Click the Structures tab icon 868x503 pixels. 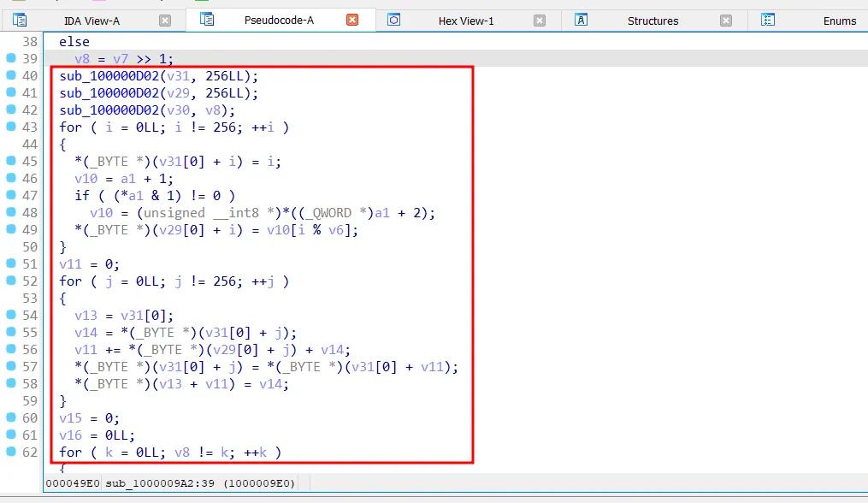tap(581, 20)
